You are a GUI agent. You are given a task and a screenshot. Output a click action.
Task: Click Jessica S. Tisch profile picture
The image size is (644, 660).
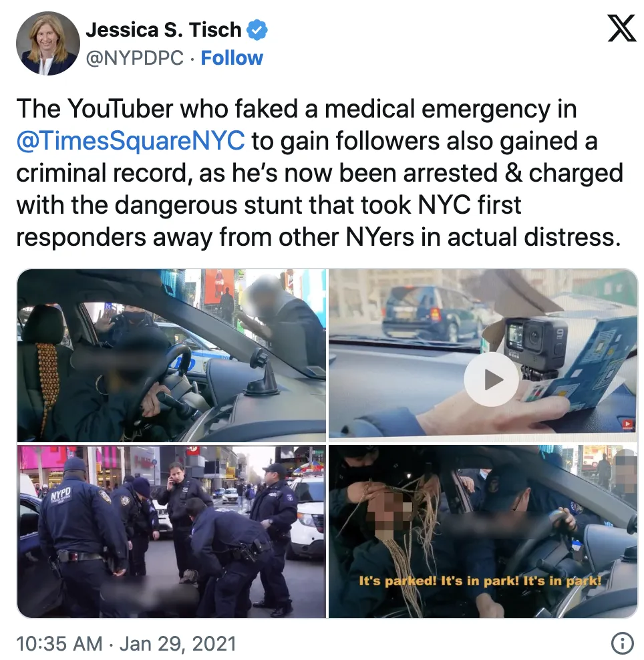48,43
